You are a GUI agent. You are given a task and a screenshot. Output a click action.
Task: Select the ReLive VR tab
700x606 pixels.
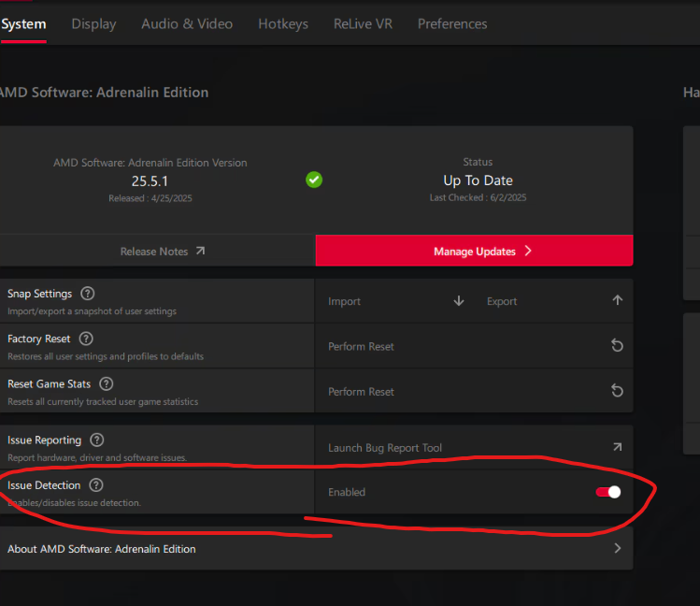pyautogui.click(x=363, y=24)
